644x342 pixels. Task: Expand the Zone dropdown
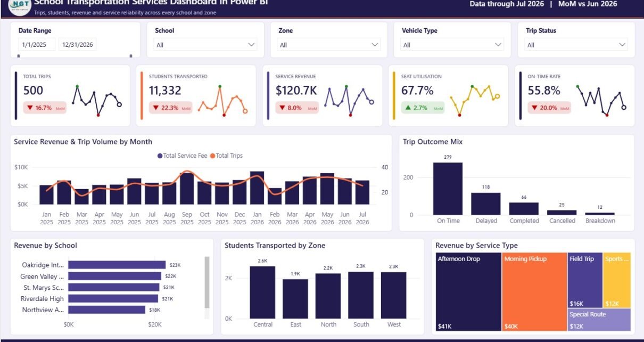329,45
